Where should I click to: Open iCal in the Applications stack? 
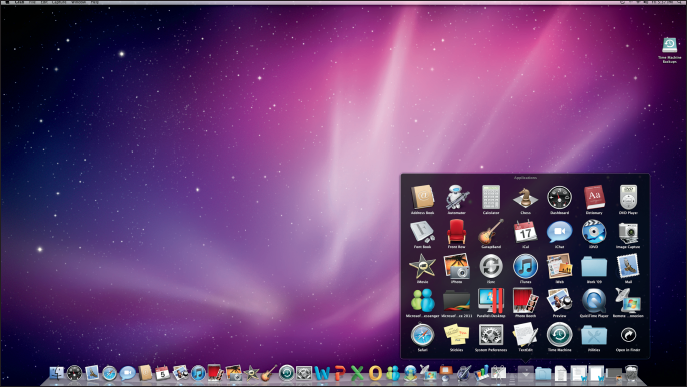coord(525,232)
